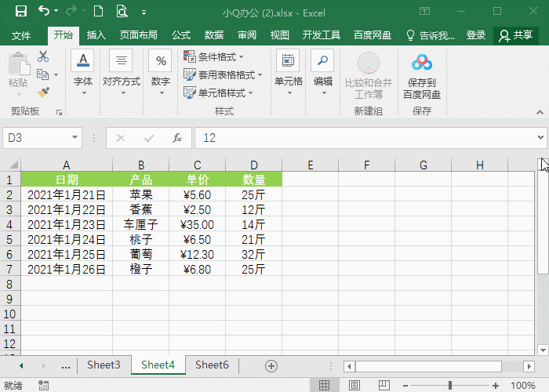This screenshot has width=549, height=392.
Task: Click the 100% zoom level
Action: click(523, 386)
